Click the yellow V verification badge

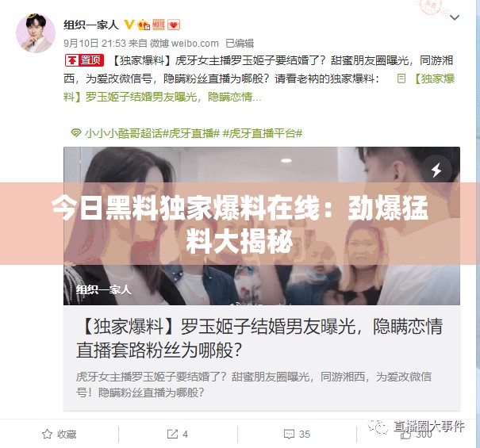tap(129, 25)
